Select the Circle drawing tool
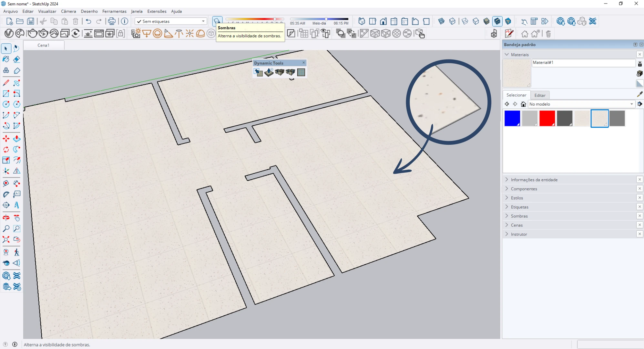The image size is (644, 349). [x=6, y=104]
